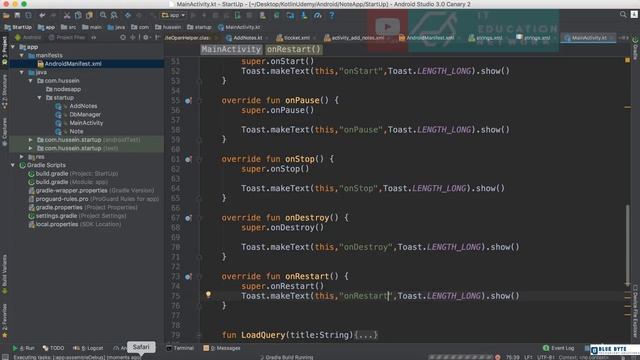Expand the folded LoadQuery body {...}
The width and height of the screenshot is (640, 360).
[367, 335]
